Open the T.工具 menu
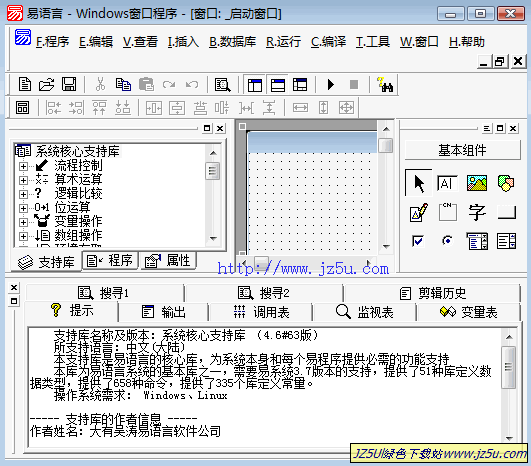 pyautogui.click(x=373, y=42)
